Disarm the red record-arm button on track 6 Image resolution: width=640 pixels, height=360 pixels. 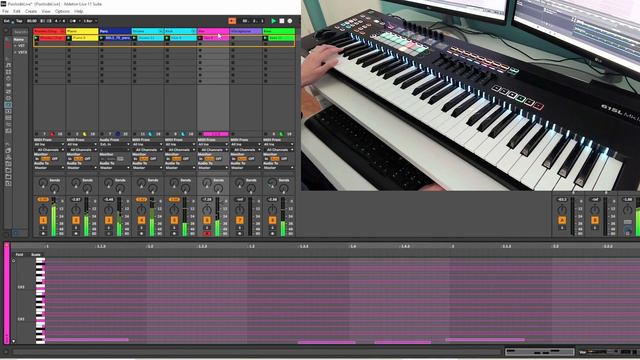click(x=207, y=233)
